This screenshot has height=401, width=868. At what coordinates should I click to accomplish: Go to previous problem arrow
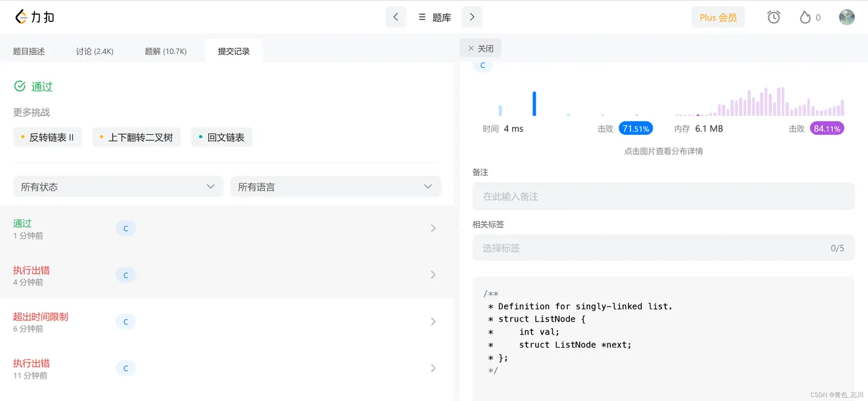point(396,17)
